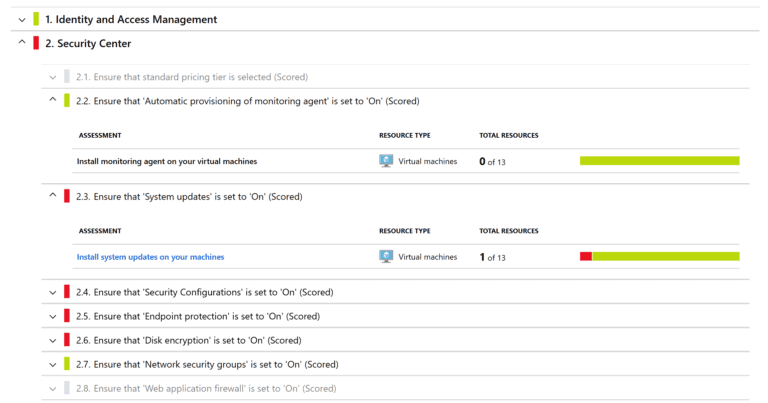This screenshot has height=403, width=768.
Task: Select 'Install monitoring agent on your virtual machines' assessment
Action: 167,162
